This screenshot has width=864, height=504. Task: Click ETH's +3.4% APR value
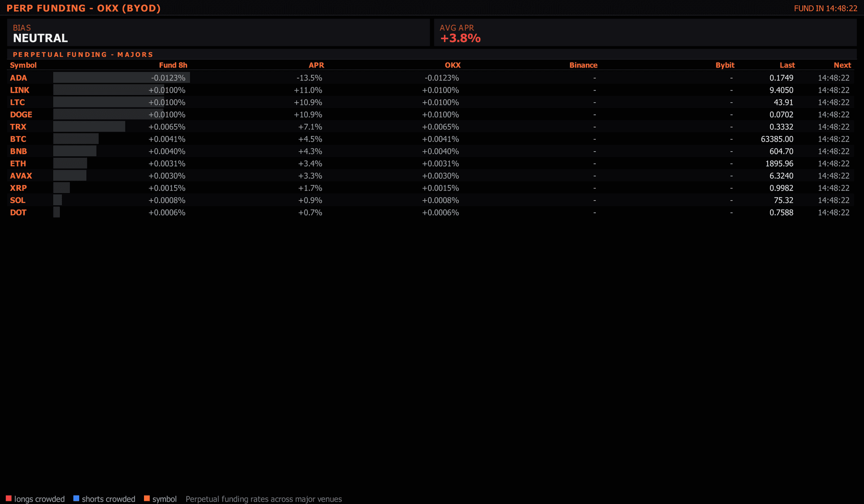pos(310,163)
